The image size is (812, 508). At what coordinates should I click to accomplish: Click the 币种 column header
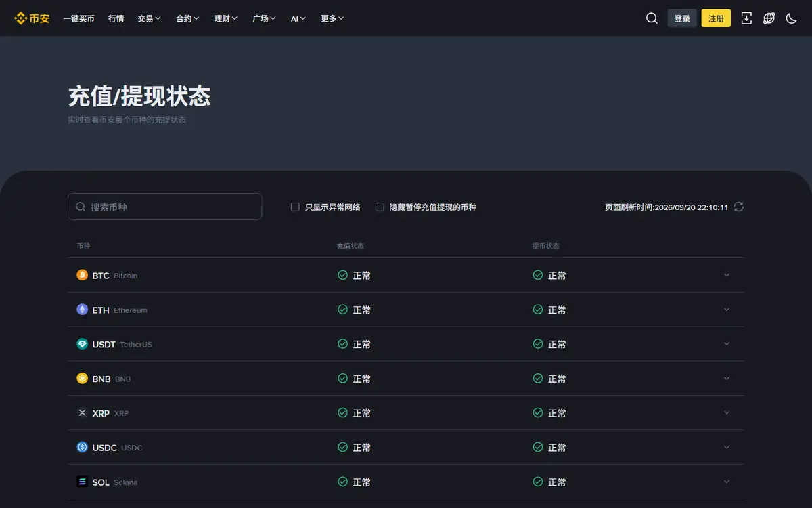[83, 246]
